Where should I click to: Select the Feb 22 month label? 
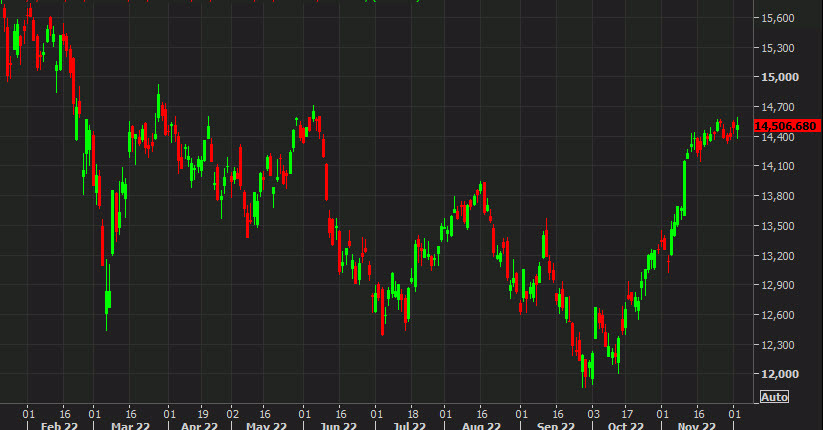59,425
